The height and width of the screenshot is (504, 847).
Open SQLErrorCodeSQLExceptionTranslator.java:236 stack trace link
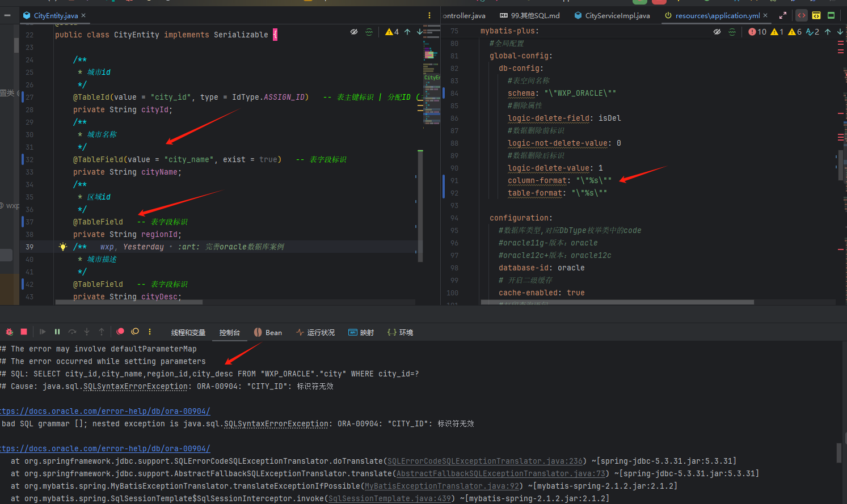[485, 461]
